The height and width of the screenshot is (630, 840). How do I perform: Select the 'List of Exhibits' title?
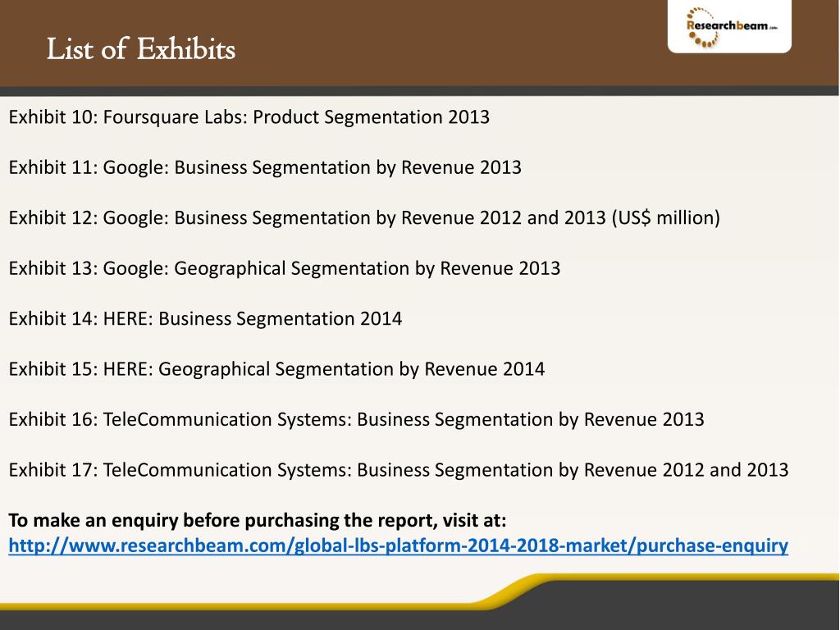[141, 48]
